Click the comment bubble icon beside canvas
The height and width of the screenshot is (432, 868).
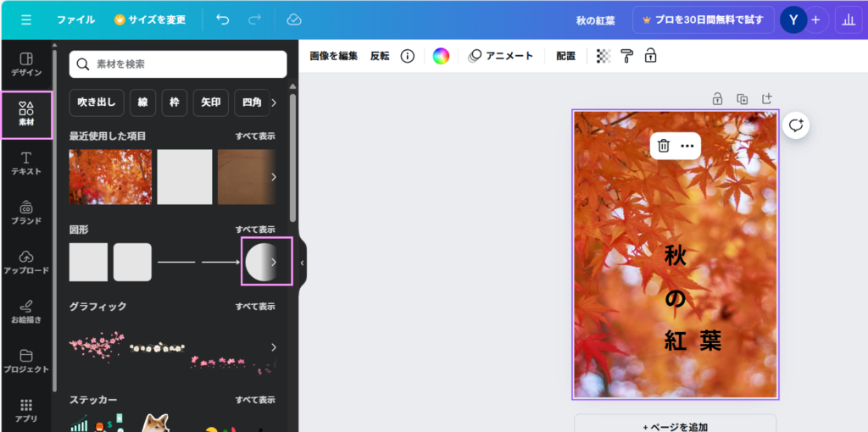[x=795, y=125]
